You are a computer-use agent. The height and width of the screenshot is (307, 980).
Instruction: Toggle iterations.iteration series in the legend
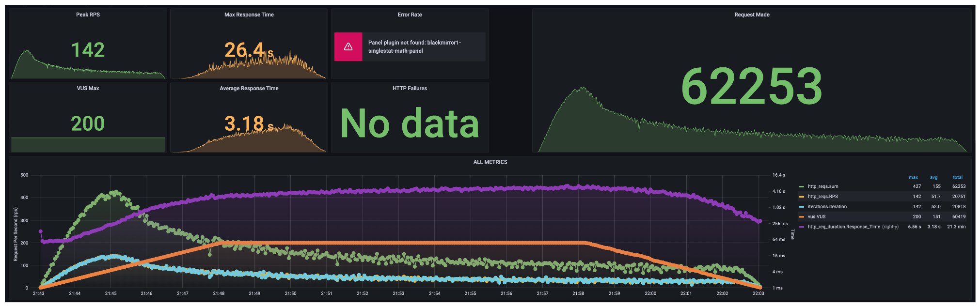(x=827, y=207)
